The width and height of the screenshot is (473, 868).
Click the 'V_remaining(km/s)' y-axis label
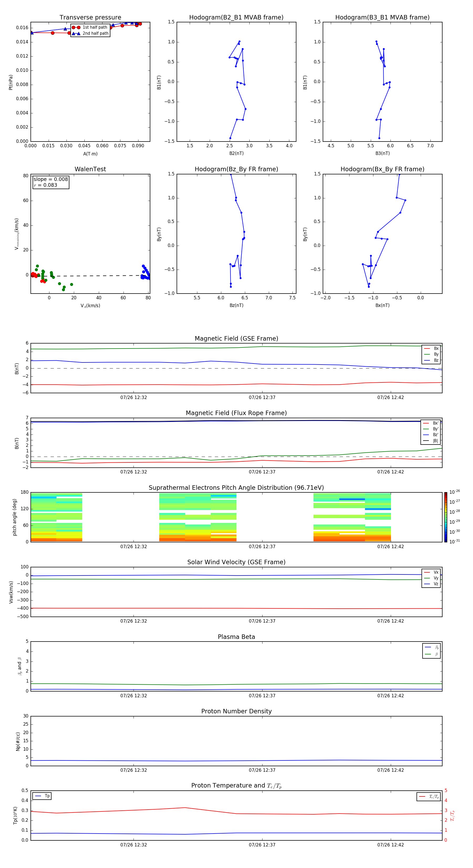point(17,234)
